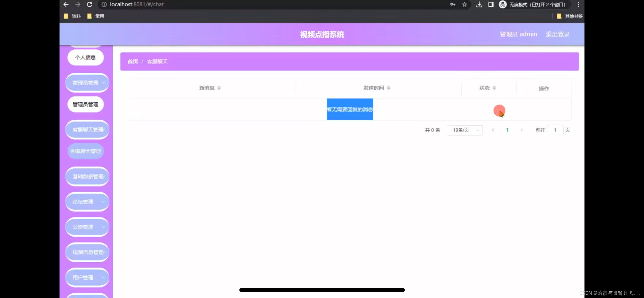Sort table by 新消息 column
This screenshot has height=298, width=644.
point(219,88)
